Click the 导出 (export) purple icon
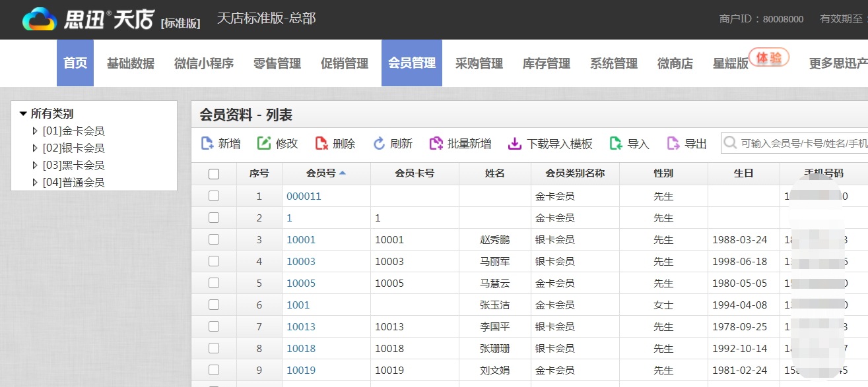 coord(673,143)
